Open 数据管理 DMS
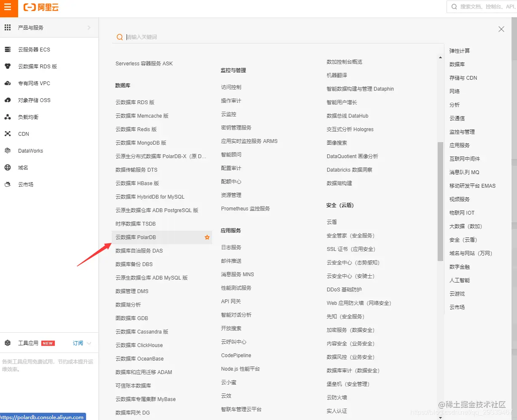Image resolution: width=517 pixels, height=420 pixels. coord(132,291)
